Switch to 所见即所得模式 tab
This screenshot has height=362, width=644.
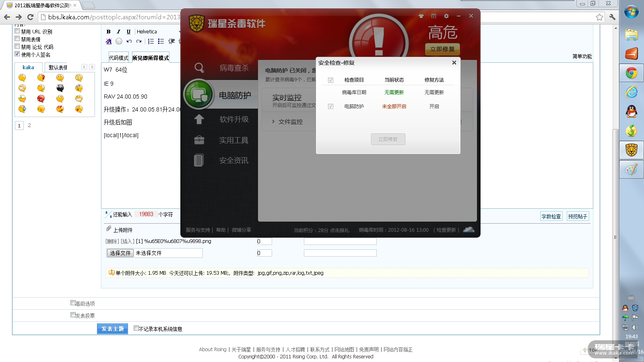click(151, 58)
